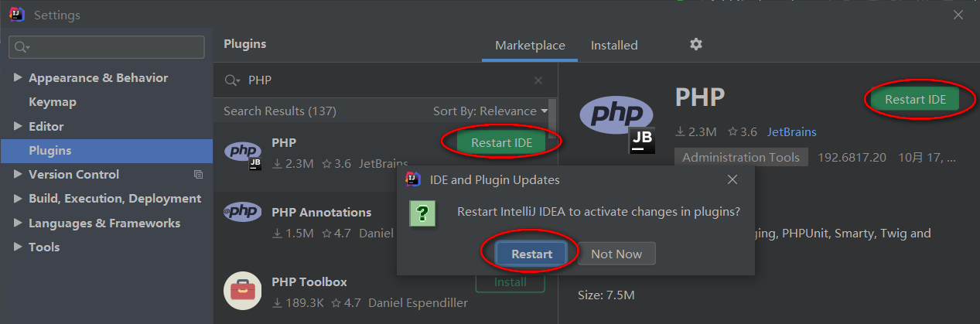Click the Search Results (137) label
Image resolution: width=980 pixels, height=324 pixels.
click(280, 111)
